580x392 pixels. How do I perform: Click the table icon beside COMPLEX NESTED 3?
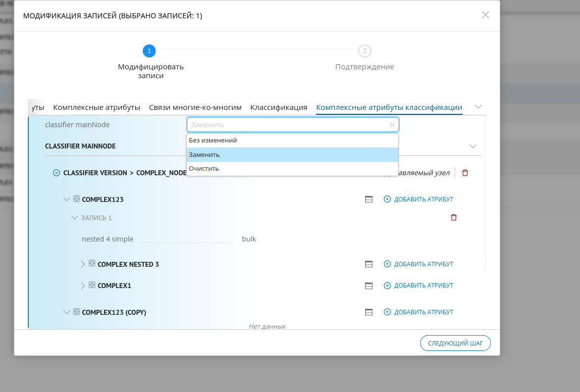coord(369,264)
